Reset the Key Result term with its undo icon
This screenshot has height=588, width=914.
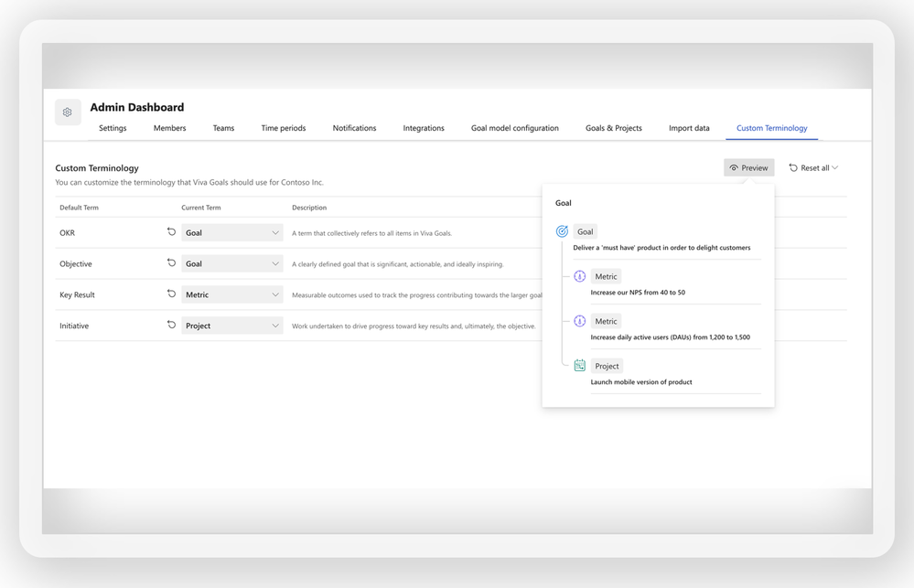pos(171,294)
